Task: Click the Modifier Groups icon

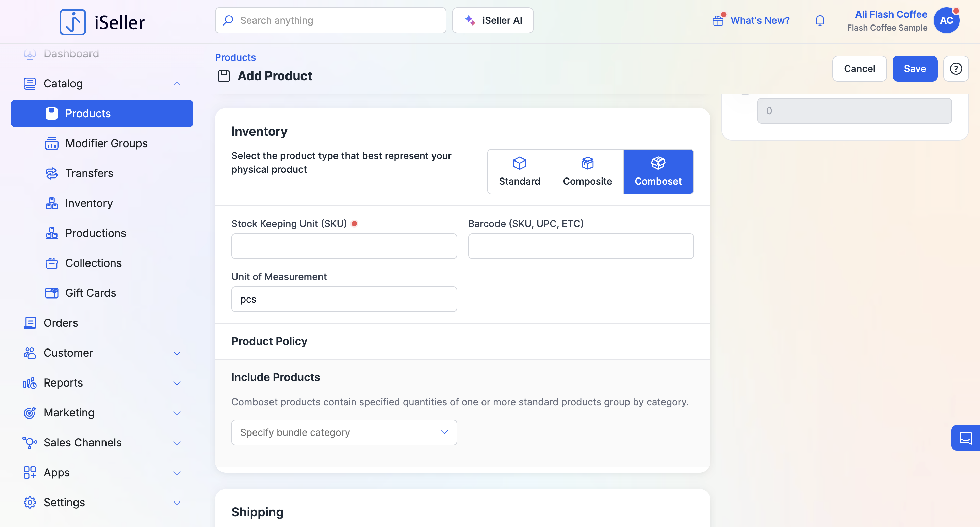Action: click(x=51, y=143)
